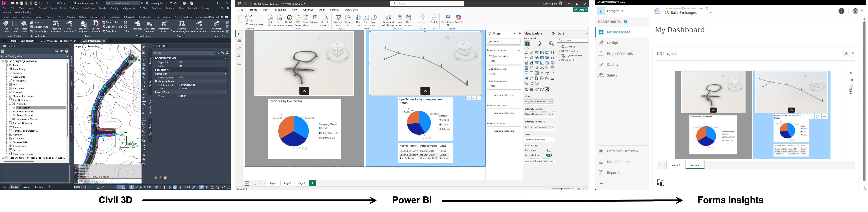This screenshot has width=868, height=212.
Task: Select pie chart visual in Visualizations pane
Action: 547,63
